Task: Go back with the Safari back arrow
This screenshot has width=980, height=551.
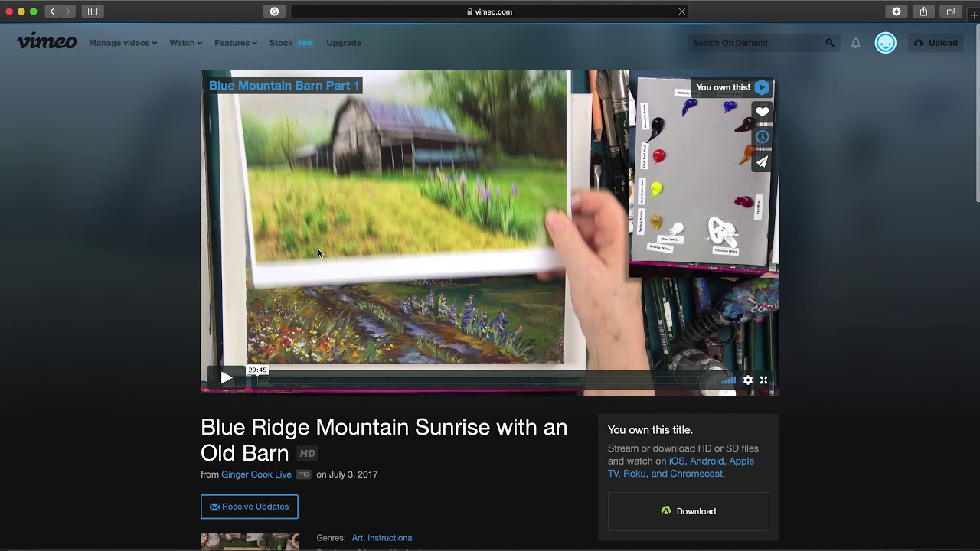Action: coord(52,11)
